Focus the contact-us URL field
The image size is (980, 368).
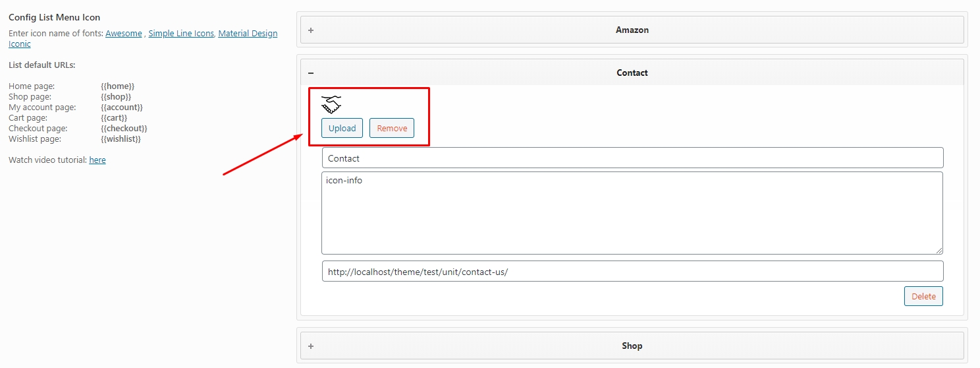tap(632, 272)
